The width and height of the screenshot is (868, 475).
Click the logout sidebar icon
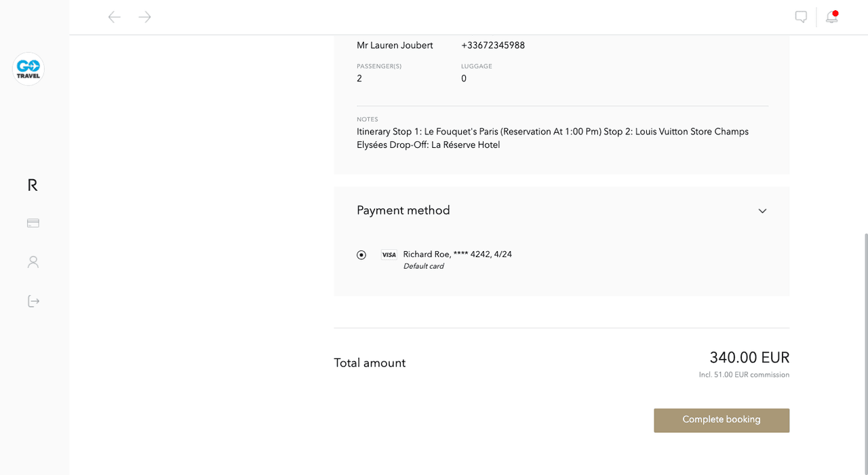[33, 301]
